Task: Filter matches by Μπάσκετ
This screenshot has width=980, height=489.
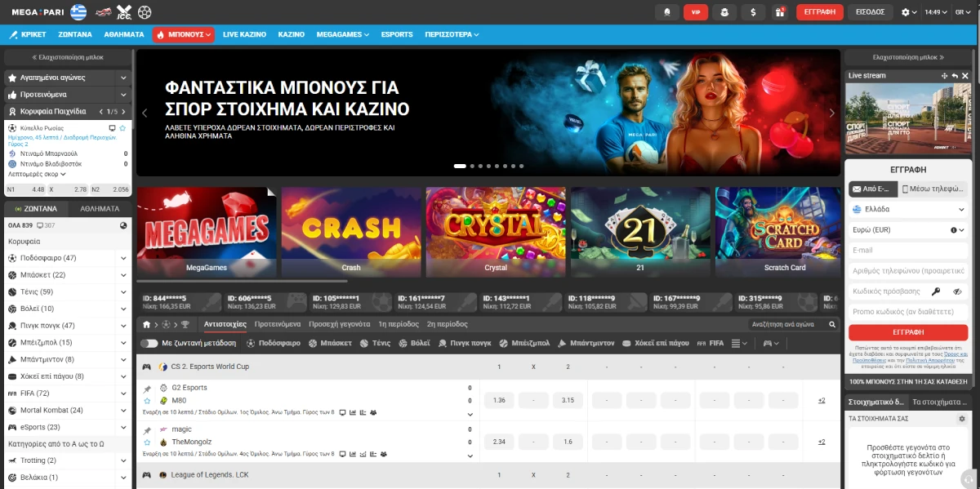Action: coord(330,344)
